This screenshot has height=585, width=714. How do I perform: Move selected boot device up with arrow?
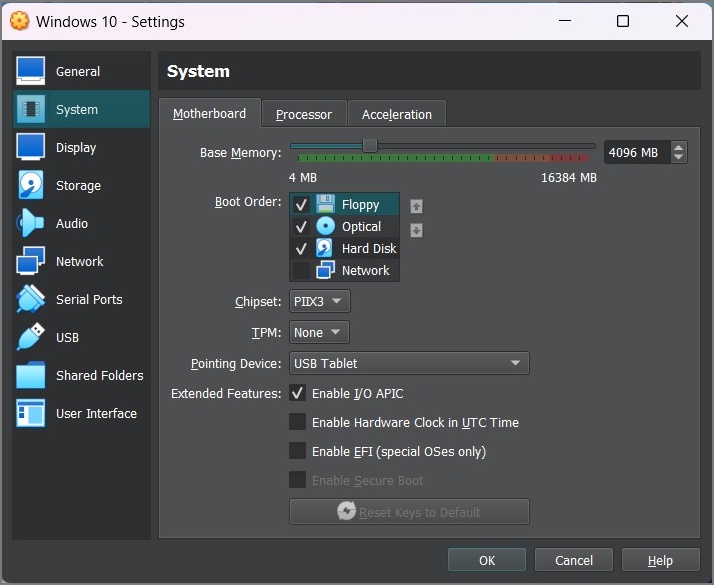click(x=416, y=206)
